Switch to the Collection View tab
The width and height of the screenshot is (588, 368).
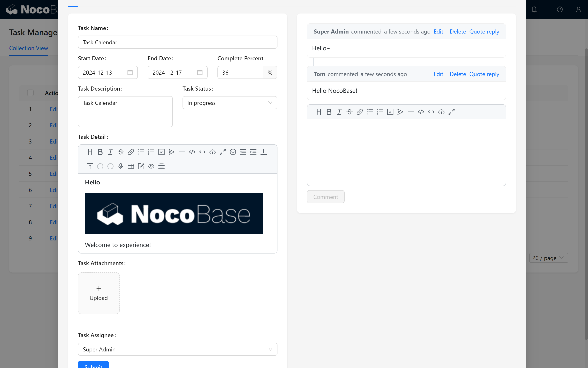tap(29, 48)
